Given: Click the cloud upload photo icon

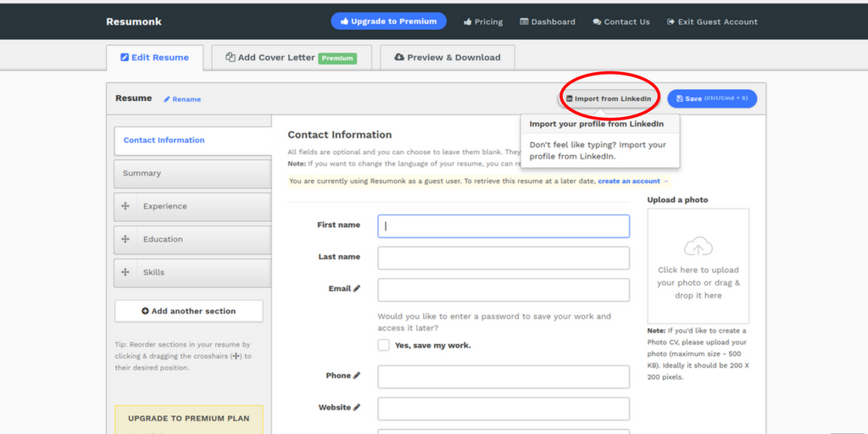Looking at the screenshot, I should pos(698,246).
